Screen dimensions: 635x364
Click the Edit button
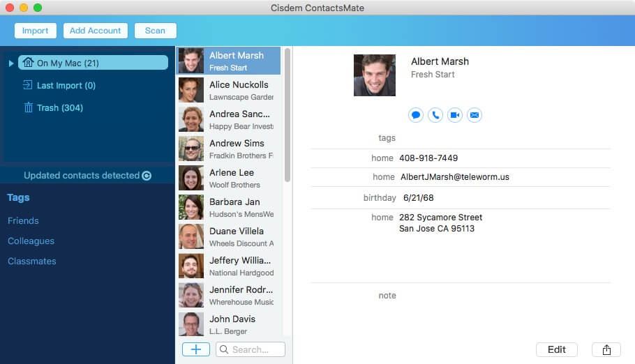557,350
